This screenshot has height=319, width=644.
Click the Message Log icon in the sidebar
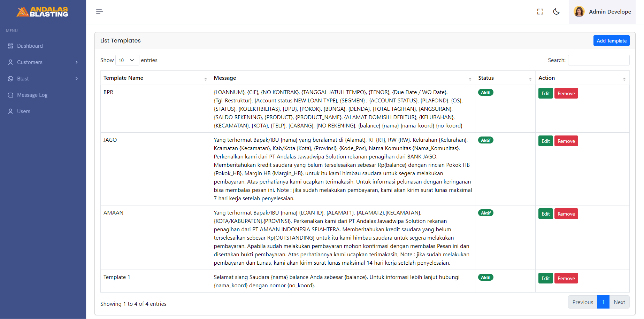tap(10, 95)
